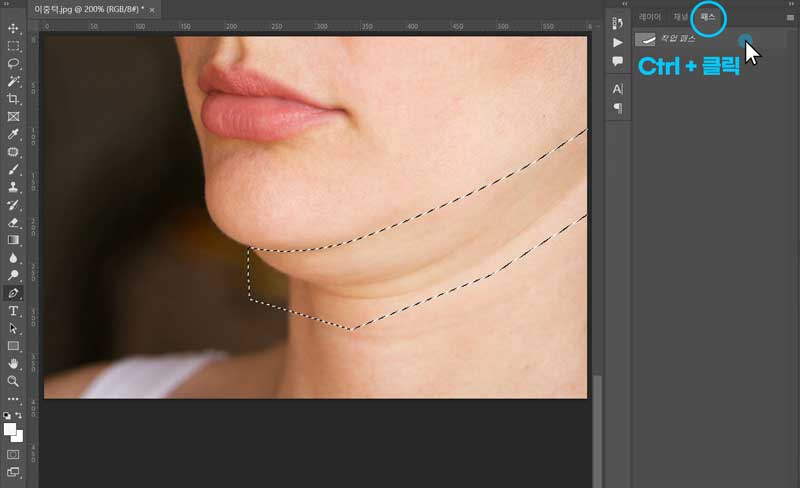Screen dimensions: 800x488
Task: Select the Move tool
Action: (x=13, y=29)
